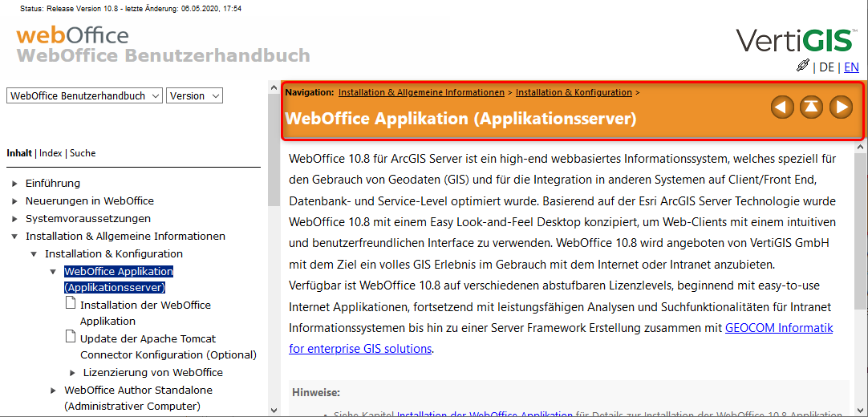The width and height of the screenshot is (868, 417).
Task: Expand Lizenzierung von WebOffice node
Action: [x=73, y=373]
